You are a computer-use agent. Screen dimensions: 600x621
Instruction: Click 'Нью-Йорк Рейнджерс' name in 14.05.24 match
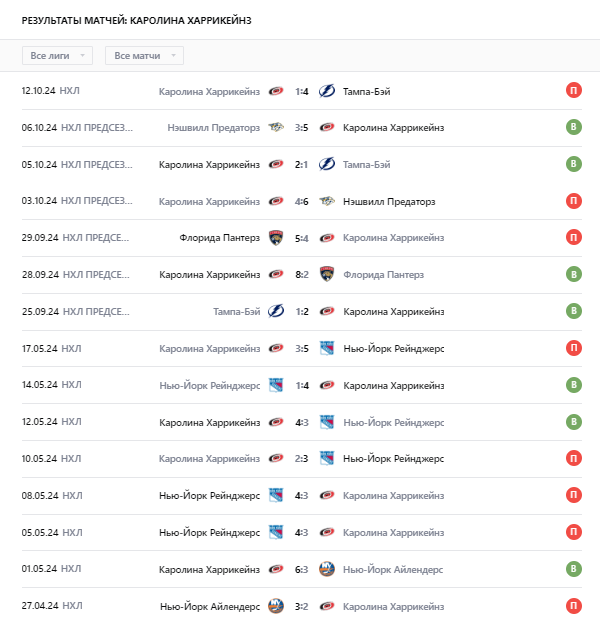209,385
